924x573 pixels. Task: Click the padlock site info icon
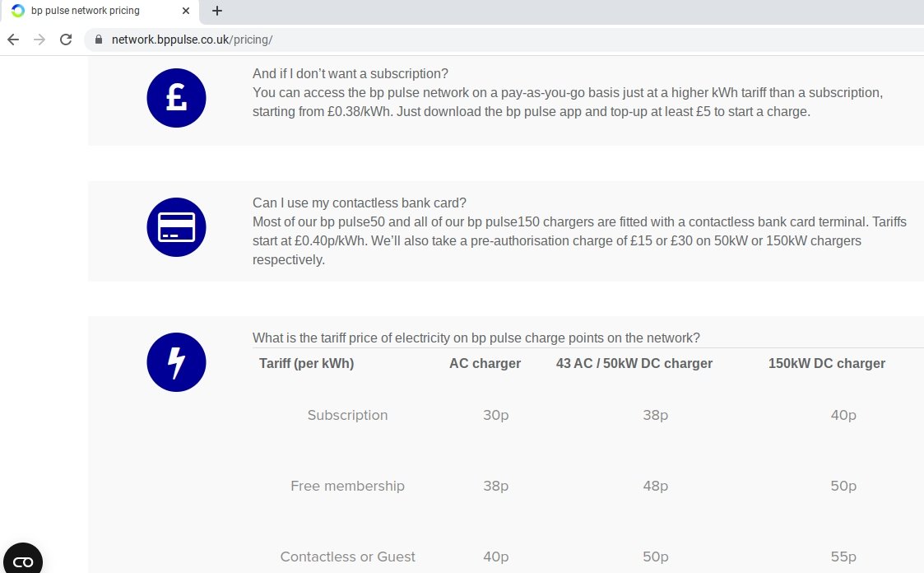coord(99,40)
